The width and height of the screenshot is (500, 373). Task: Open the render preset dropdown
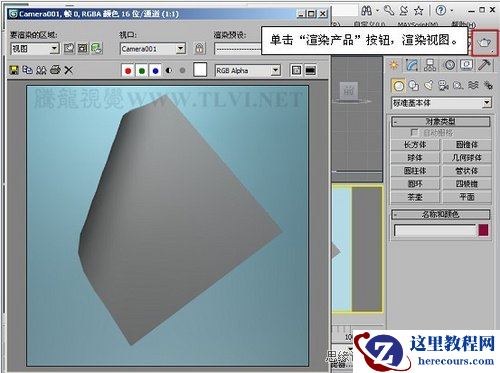click(x=238, y=49)
